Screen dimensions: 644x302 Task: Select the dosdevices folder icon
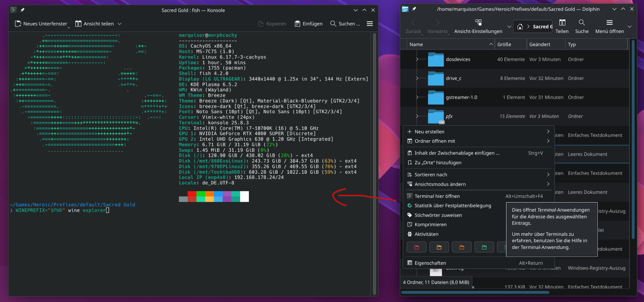pyautogui.click(x=436, y=59)
